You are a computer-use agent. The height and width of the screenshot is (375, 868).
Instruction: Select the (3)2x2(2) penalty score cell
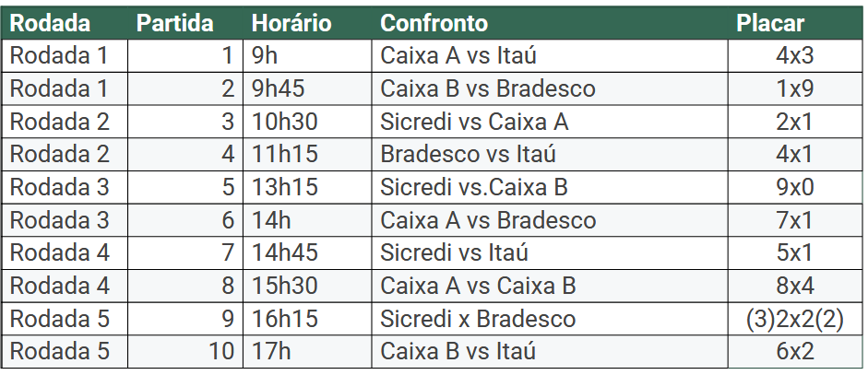click(x=794, y=320)
